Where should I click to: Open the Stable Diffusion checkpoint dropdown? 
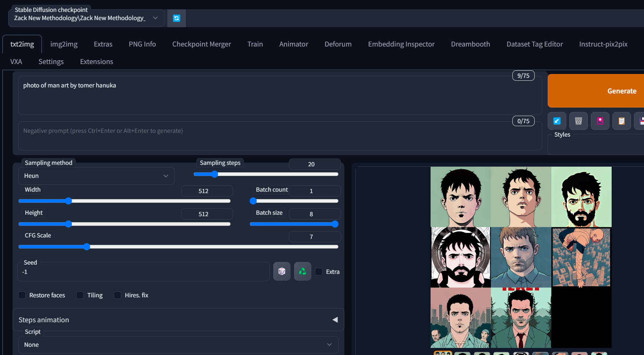tap(86, 18)
